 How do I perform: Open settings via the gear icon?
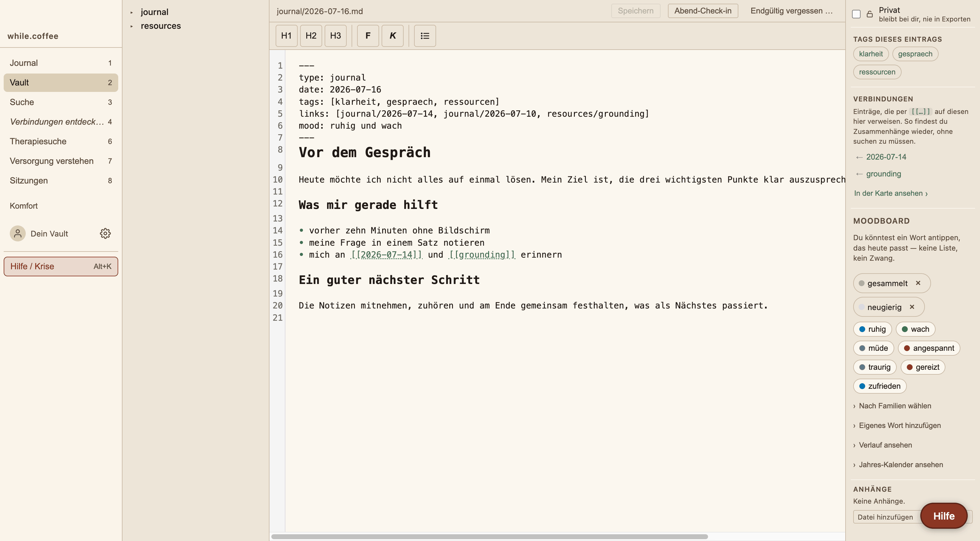click(x=105, y=233)
